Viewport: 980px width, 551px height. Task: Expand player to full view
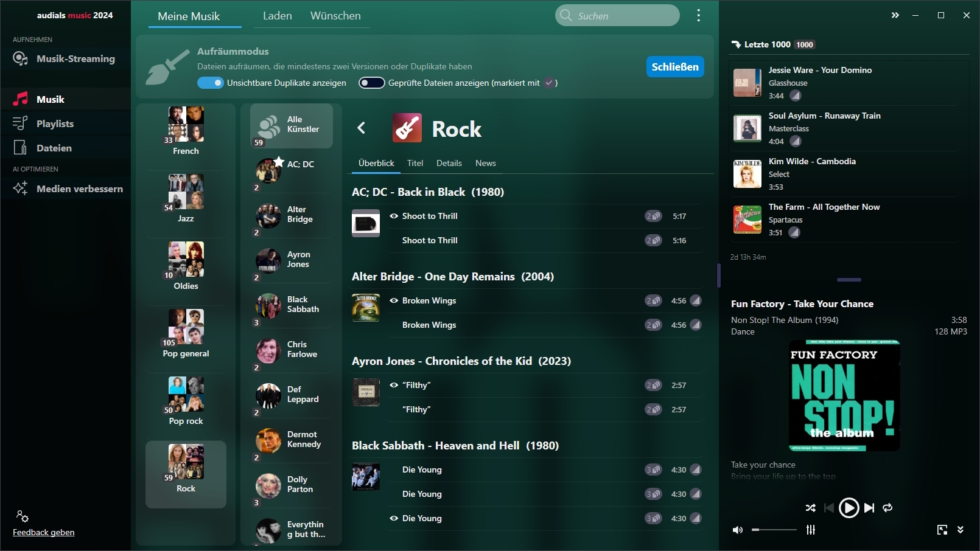pos(942,530)
